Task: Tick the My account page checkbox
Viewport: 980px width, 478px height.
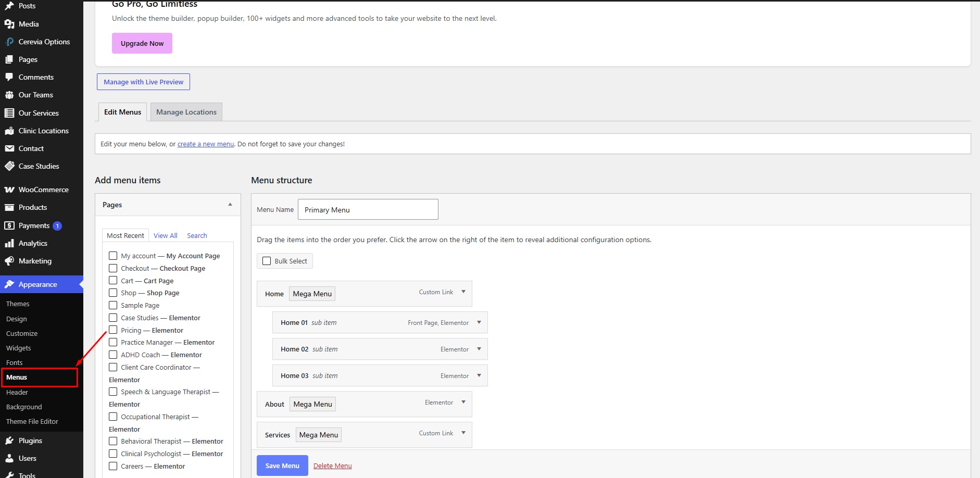Action: coord(113,256)
